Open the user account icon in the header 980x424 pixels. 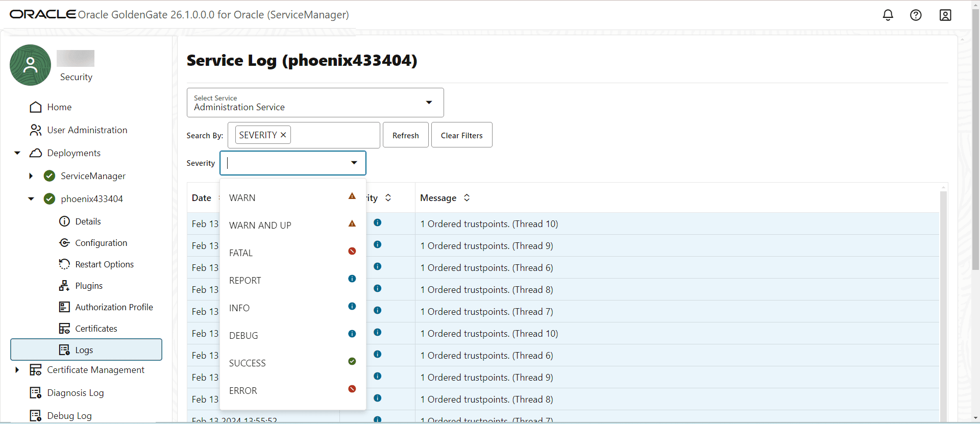coord(945,15)
